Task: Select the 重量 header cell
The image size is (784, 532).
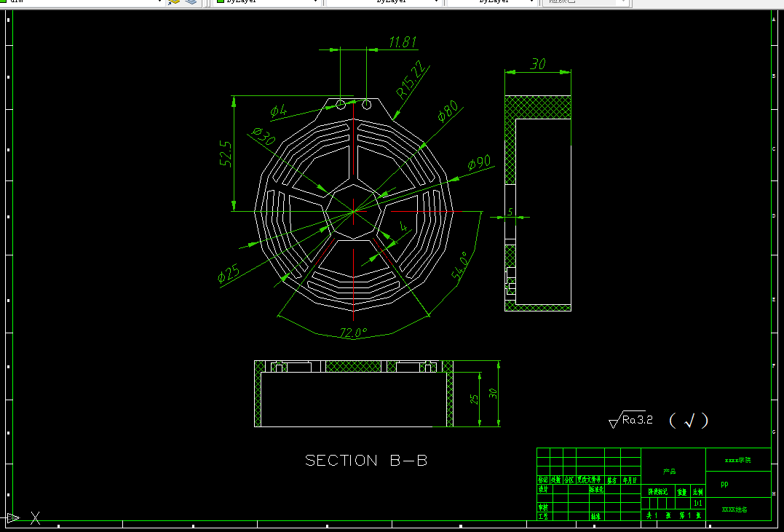Action: click(x=683, y=491)
